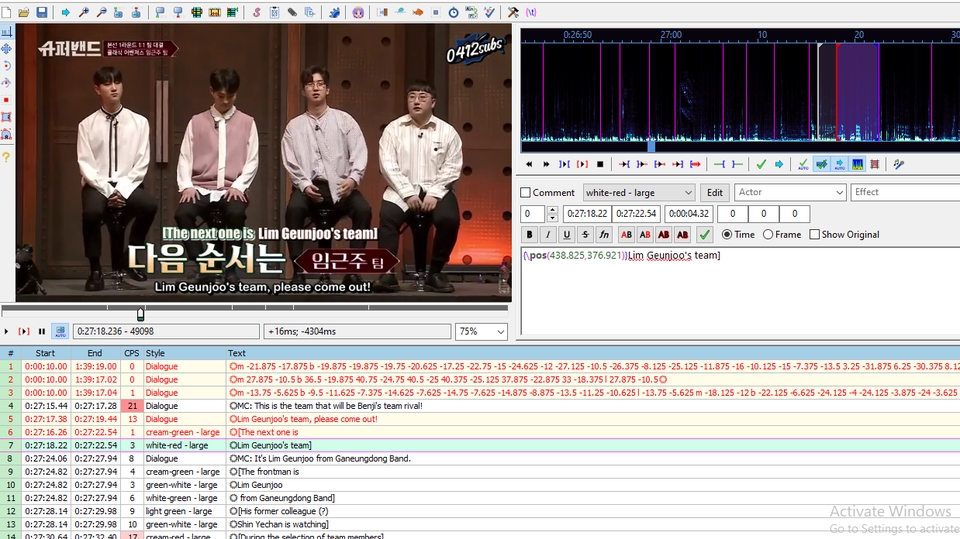Apply italic formatting button
The width and height of the screenshot is (960, 539).
point(548,235)
